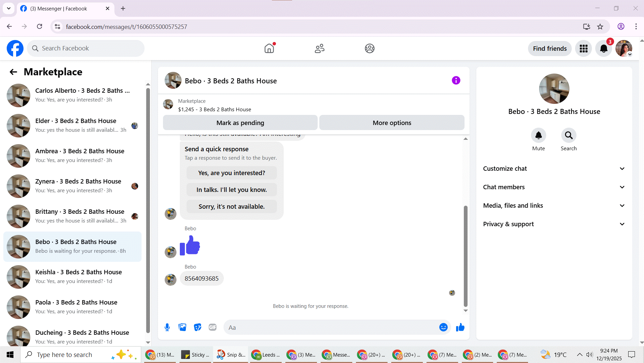The width and height of the screenshot is (644, 363).
Task: Click the Search Facebook field
Action: pyautogui.click(x=86, y=48)
